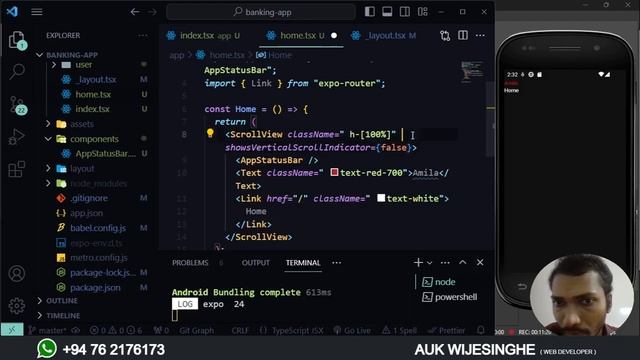Open terminal panel More Actions ellipsis
Screen dimensions: 640x360
point(445,262)
